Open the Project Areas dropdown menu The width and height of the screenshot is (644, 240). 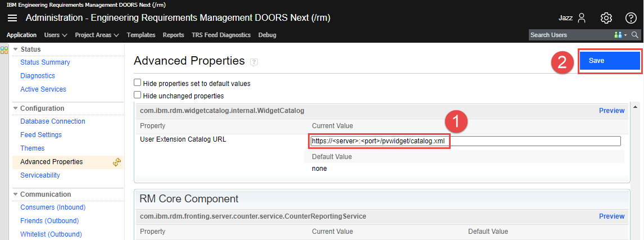(97, 35)
